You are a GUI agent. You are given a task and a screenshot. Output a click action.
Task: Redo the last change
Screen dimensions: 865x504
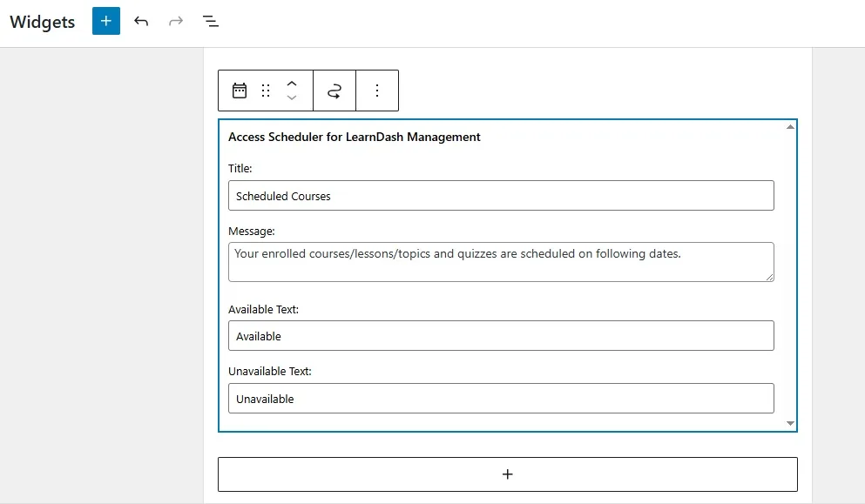175,22
